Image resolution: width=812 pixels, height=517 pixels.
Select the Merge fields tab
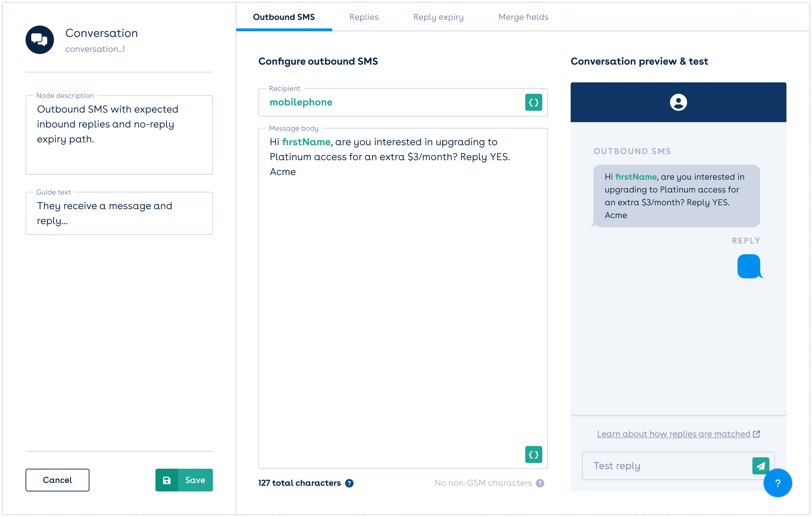(523, 17)
